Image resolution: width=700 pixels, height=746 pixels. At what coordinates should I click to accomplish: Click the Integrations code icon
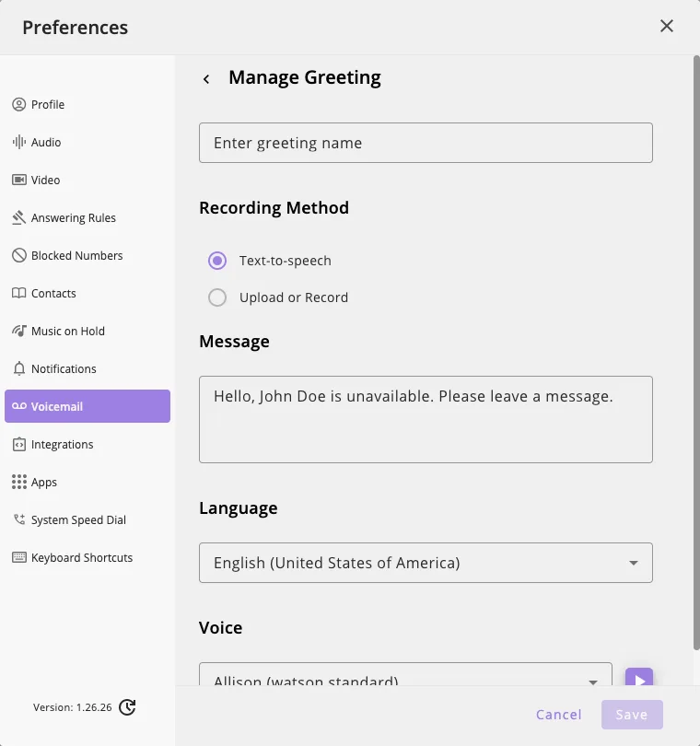19,444
